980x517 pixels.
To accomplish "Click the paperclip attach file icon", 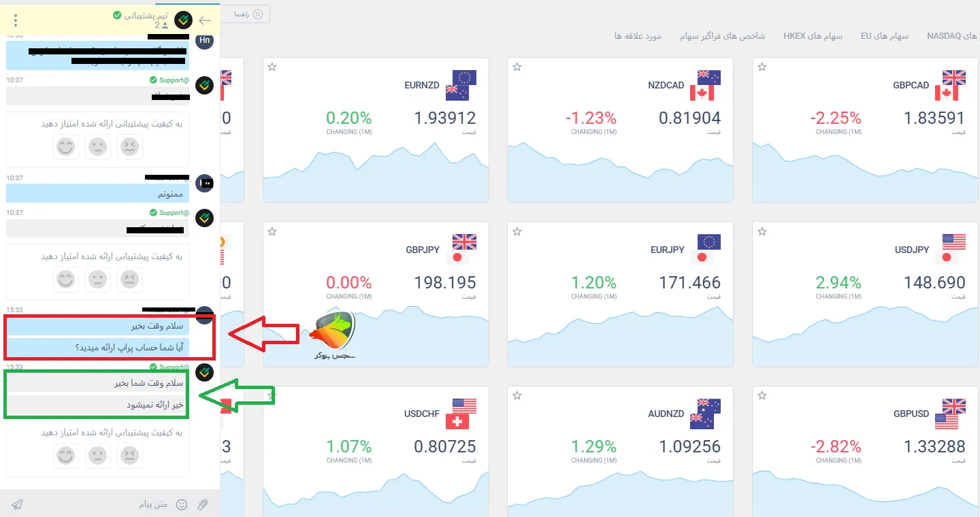I will (203, 504).
